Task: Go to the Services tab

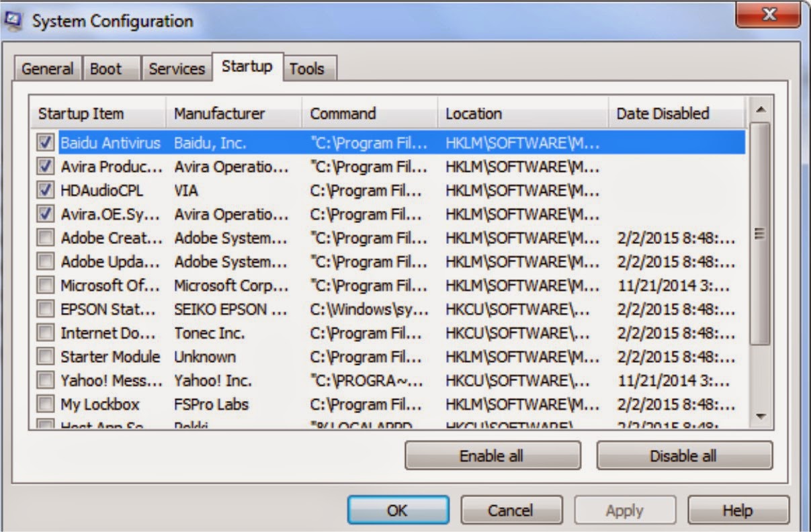Action: click(x=177, y=69)
